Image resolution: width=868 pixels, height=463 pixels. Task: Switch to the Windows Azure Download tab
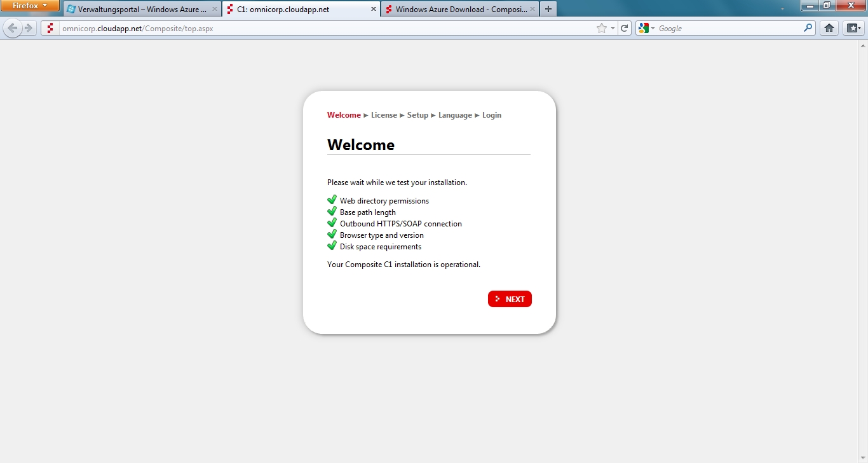(458, 10)
